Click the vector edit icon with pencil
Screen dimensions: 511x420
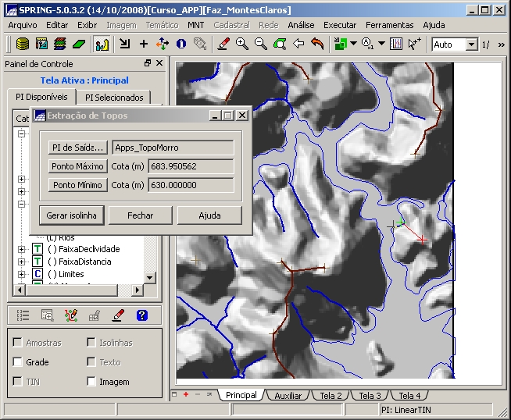coord(71,315)
